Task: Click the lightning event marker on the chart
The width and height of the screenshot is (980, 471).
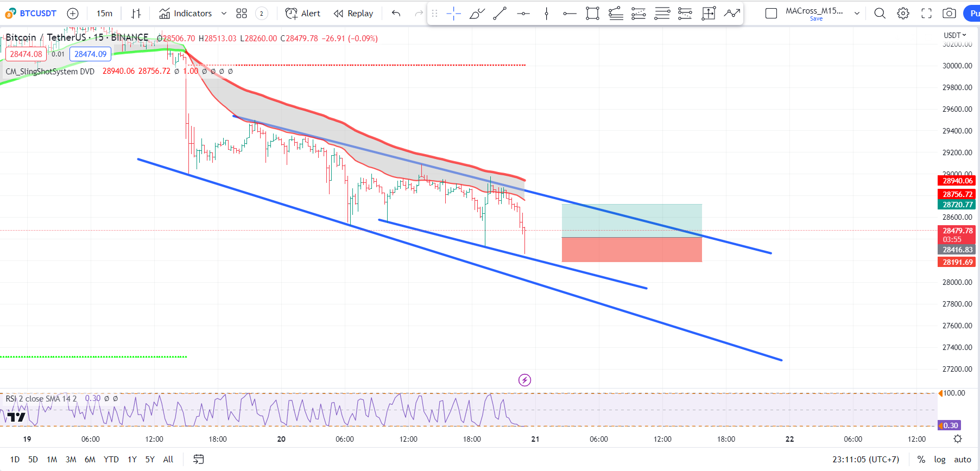Action: (524, 380)
